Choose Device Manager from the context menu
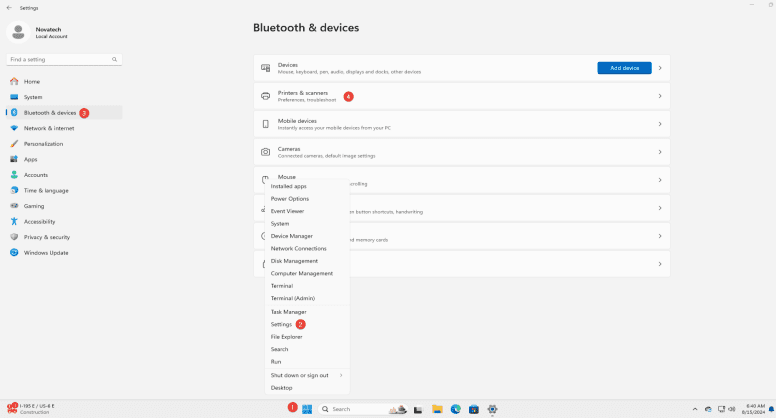Image resolution: width=776 pixels, height=418 pixels. click(x=291, y=236)
